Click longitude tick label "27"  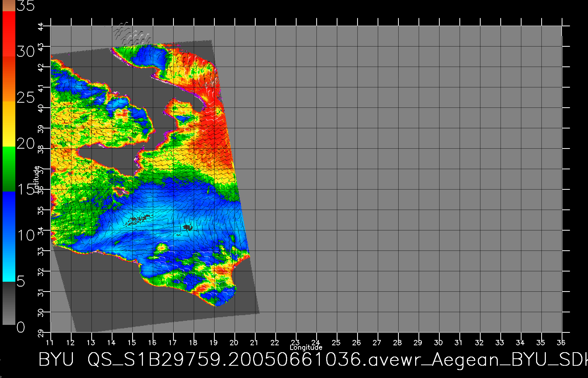click(377, 342)
